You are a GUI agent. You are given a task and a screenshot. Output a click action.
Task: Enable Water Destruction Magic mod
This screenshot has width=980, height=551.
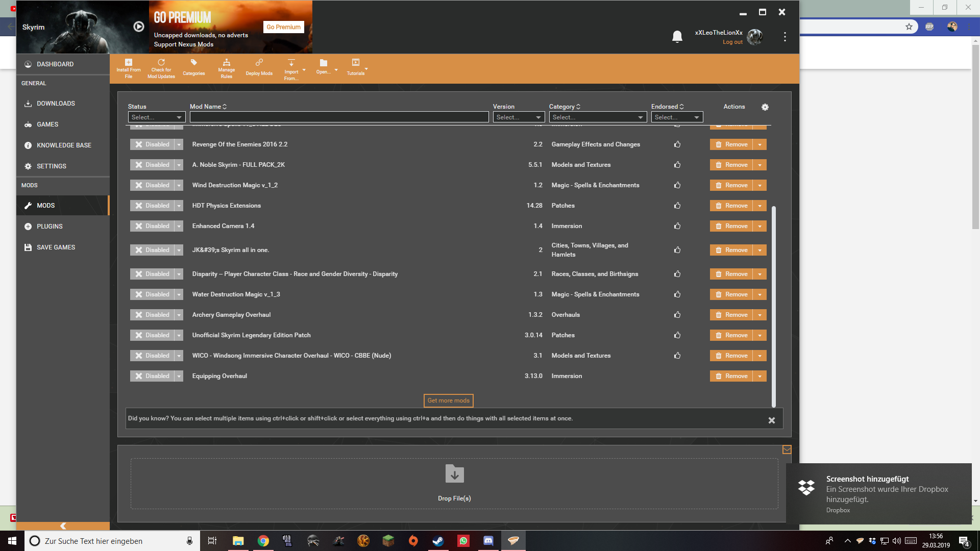click(152, 294)
